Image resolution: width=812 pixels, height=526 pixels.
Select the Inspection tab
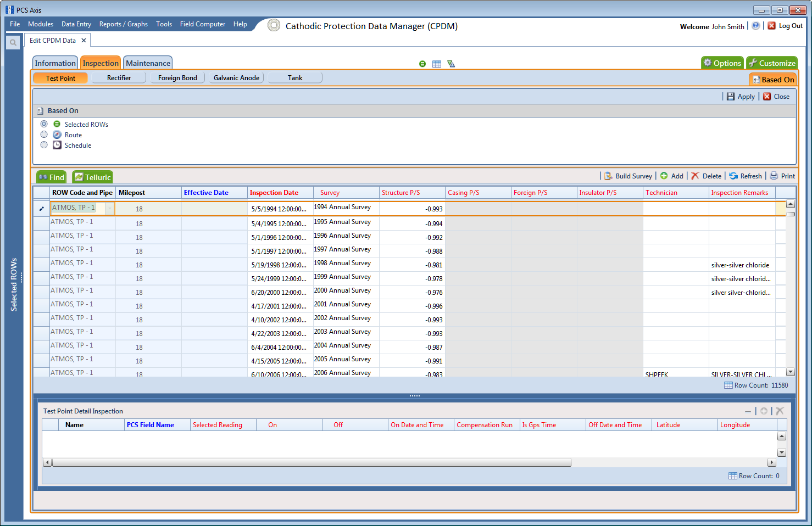click(101, 63)
